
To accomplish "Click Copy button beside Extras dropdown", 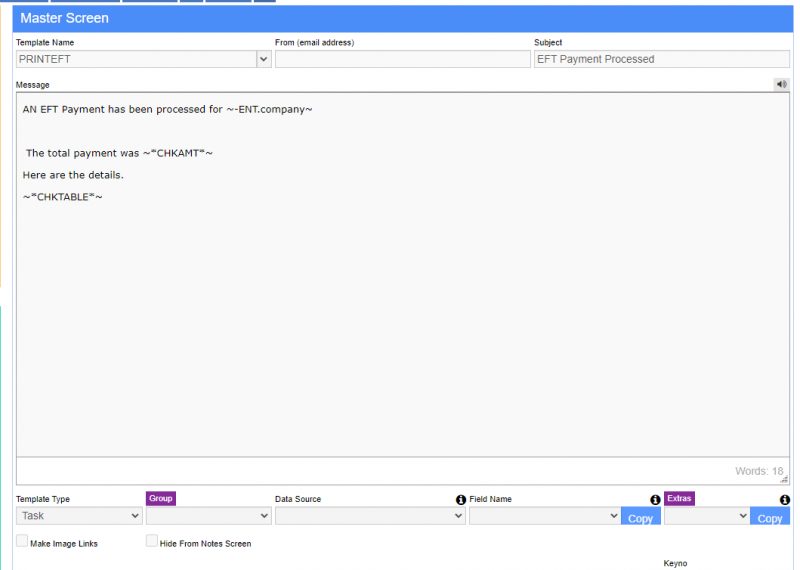I will [x=770, y=518].
